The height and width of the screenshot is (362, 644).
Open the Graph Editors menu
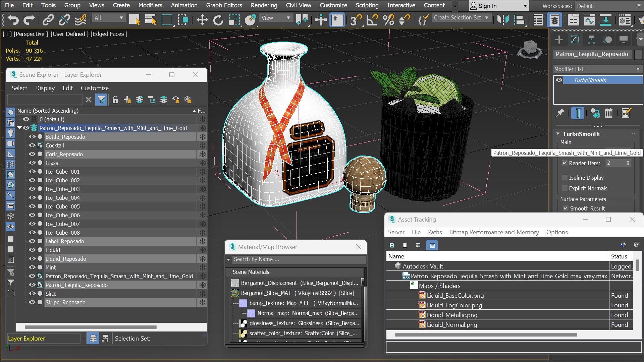pyautogui.click(x=224, y=5)
